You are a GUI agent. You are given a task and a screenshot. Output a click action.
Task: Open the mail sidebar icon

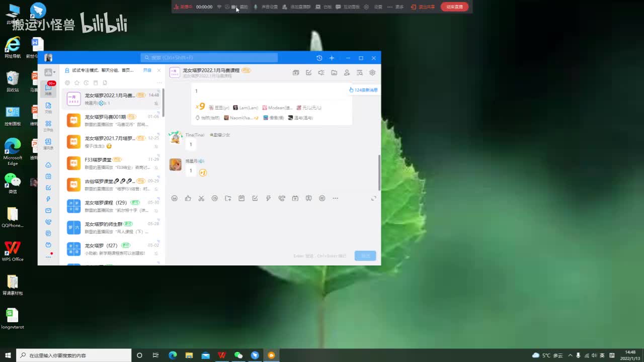pos(48,211)
